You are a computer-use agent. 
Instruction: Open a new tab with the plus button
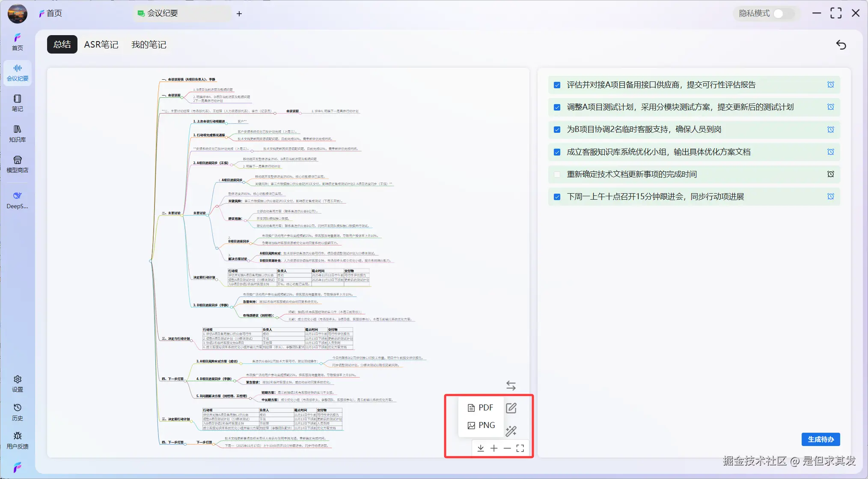tap(239, 13)
